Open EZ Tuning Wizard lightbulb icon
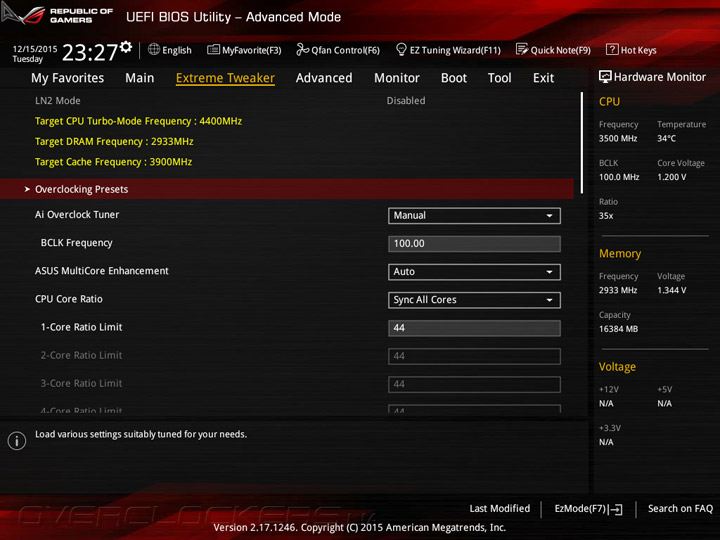 (401, 49)
